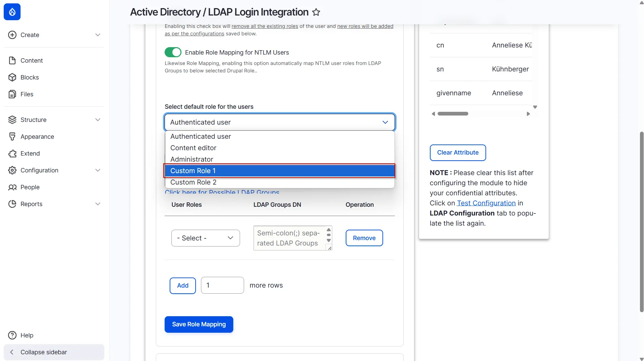Open Content via its page icon
Screen dimensions: 644x361
(12, 61)
